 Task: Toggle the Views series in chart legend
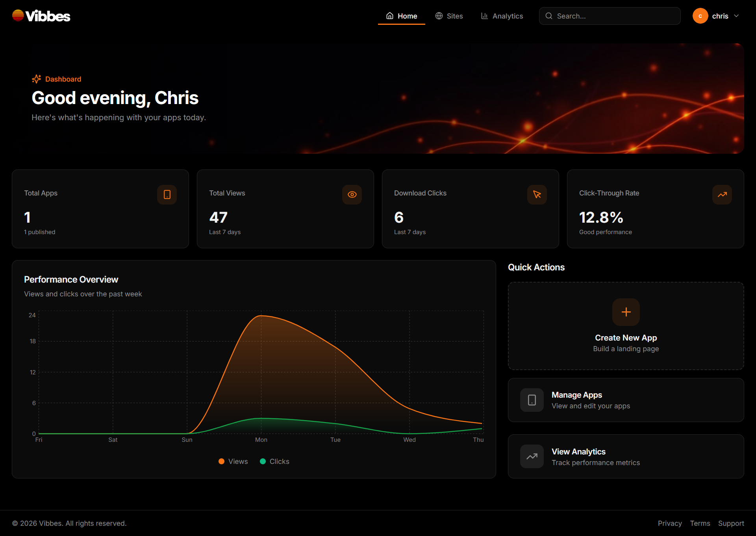pos(233,462)
